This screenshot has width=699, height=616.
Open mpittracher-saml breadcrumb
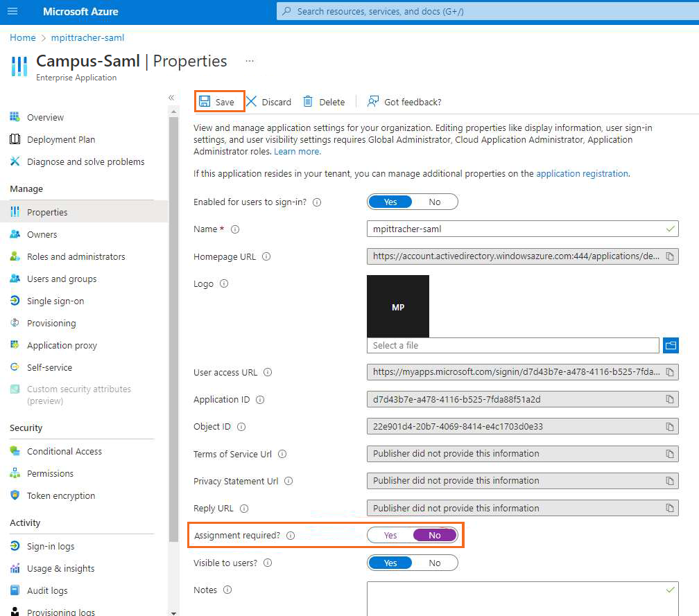[88, 37]
